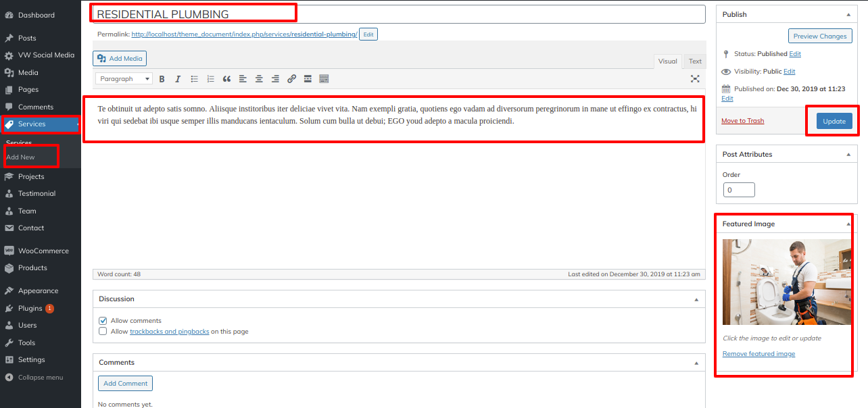Insert a numbered list
Viewport: 868px width, 408px height.
(210, 79)
